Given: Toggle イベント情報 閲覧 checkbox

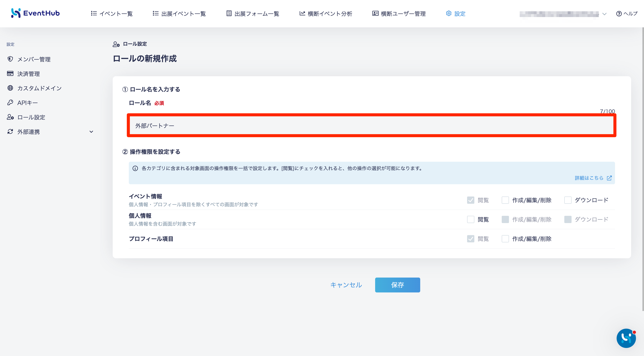Looking at the screenshot, I should [x=471, y=200].
